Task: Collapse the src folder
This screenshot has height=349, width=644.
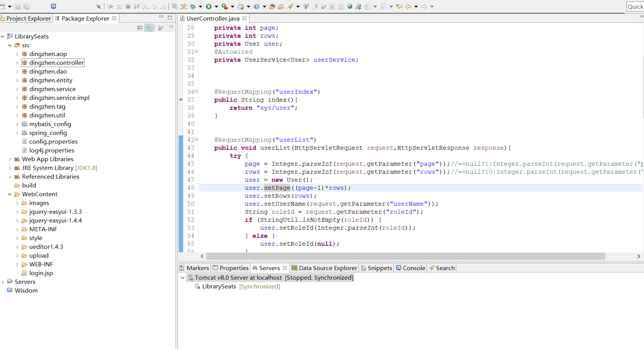Action: (x=10, y=45)
